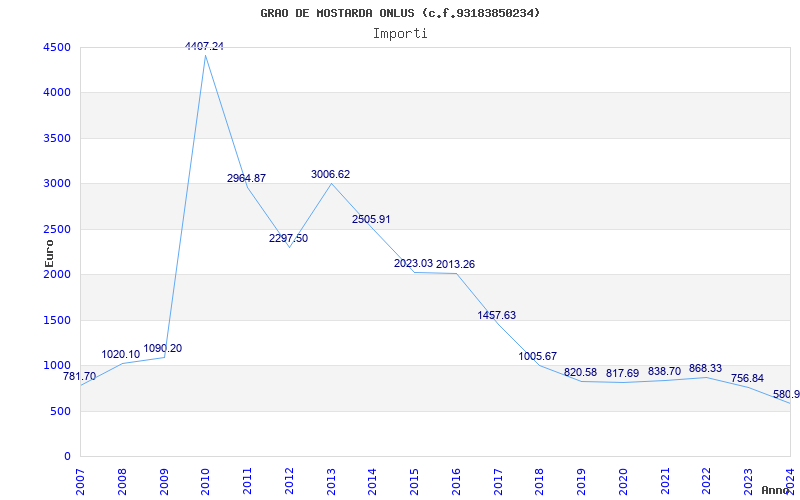Image resolution: width=800 pixels, height=500 pixels.
Task: Click the 1005.67 data label
Action: click(538, 356)
